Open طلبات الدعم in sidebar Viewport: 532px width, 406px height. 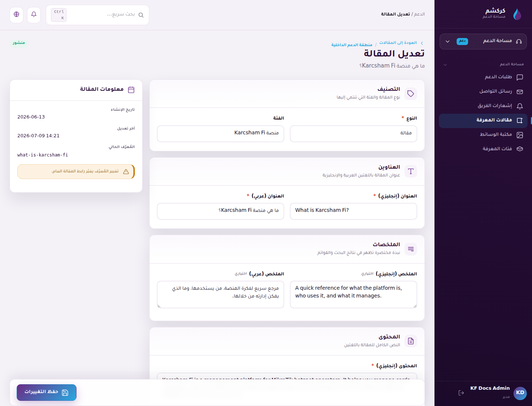point(483,77)
